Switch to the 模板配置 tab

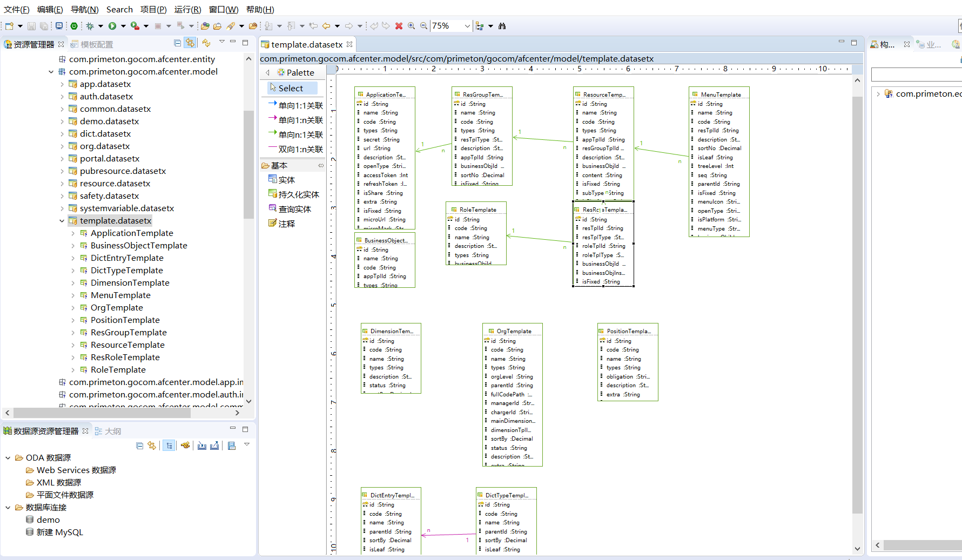pyautogui.click(x=97, y=44)
